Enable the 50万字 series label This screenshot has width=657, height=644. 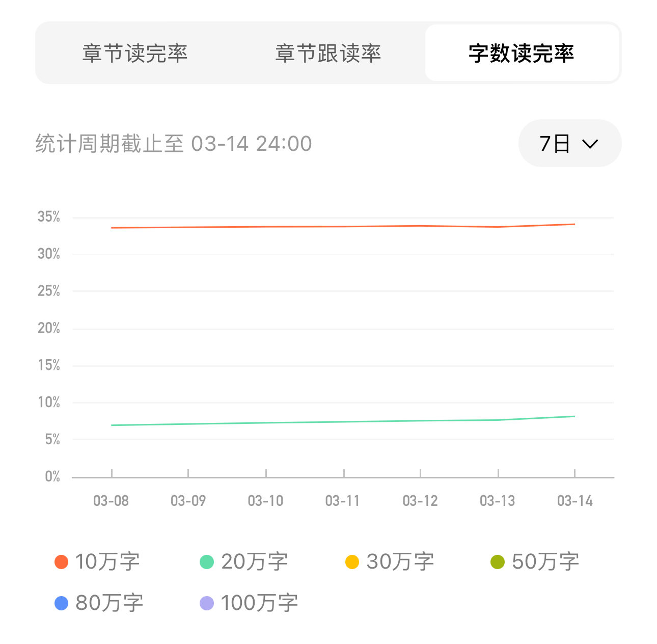pos(545,562)
